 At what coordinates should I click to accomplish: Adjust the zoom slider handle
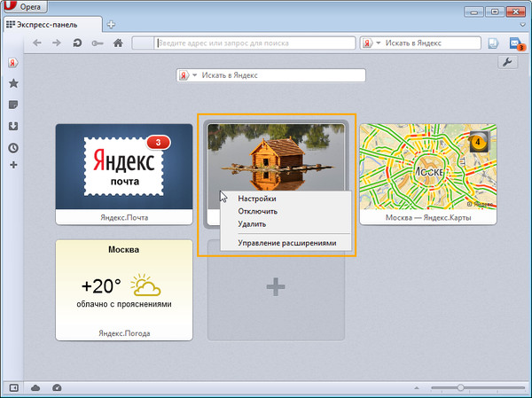click(460, 387)
